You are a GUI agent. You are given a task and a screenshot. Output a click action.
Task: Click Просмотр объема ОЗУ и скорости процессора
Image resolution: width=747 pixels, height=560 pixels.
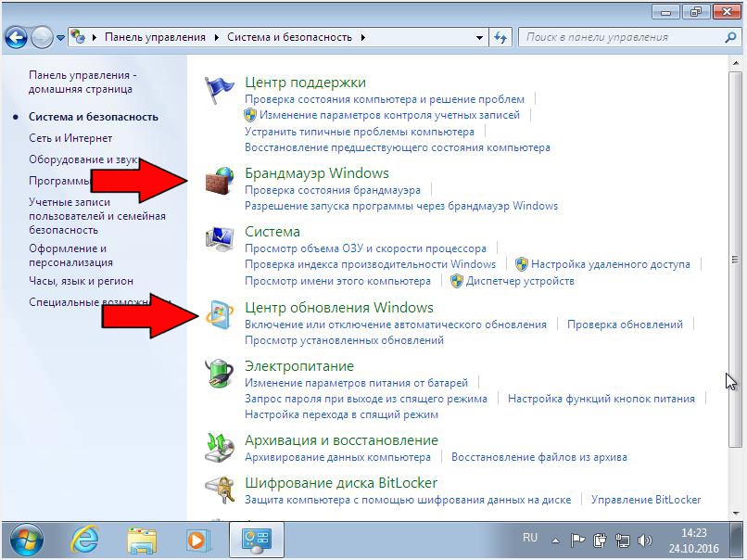pyautogui.click(x=365, y=248)
